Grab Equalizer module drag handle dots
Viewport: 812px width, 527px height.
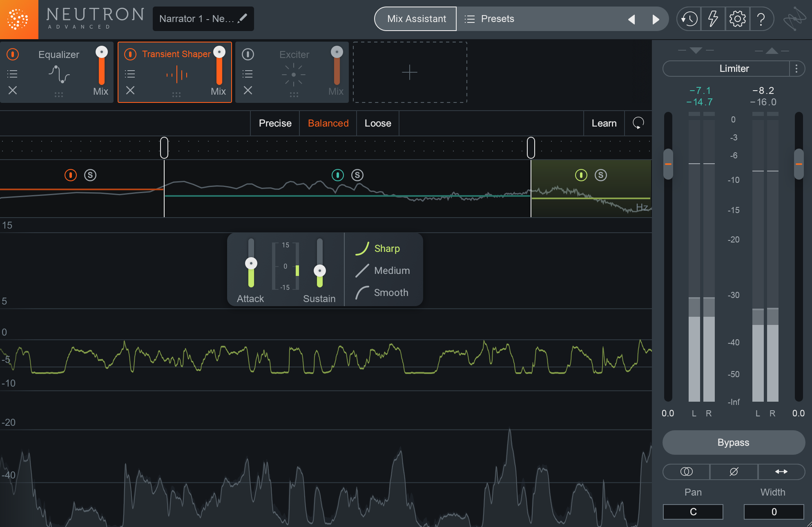(59, 95)
